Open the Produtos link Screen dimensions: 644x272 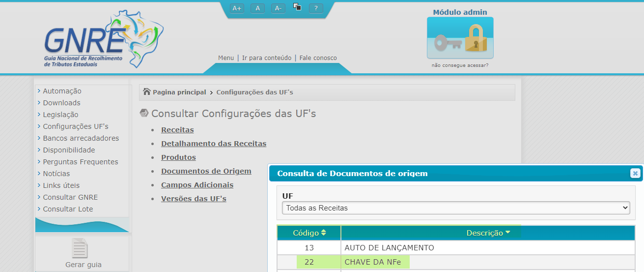tap(178, 157)
